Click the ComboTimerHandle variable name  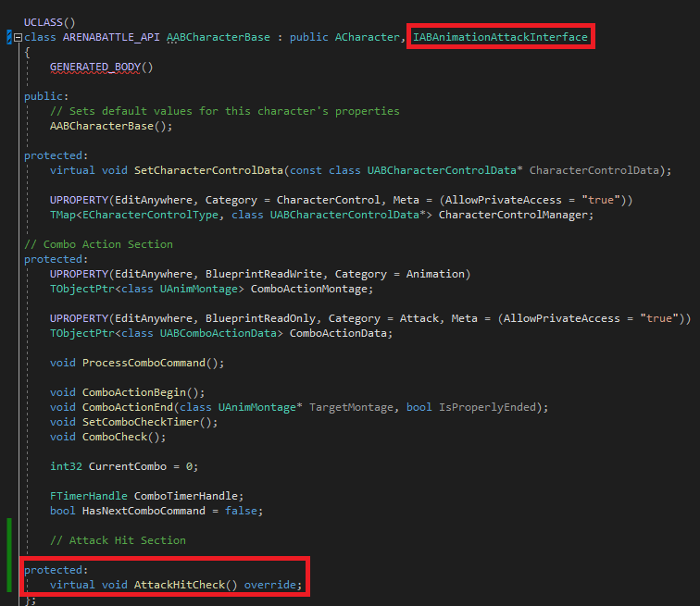pos(186,496)
